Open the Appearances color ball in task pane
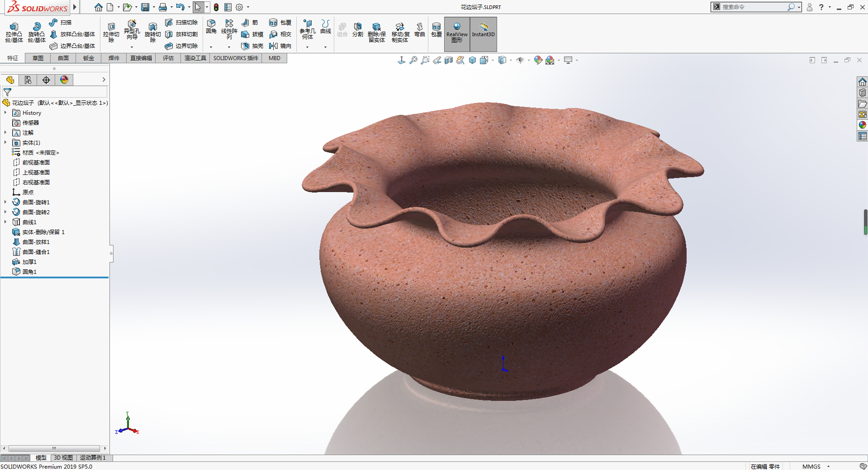Viewport: 868px width, 470px height. (863, 125)
